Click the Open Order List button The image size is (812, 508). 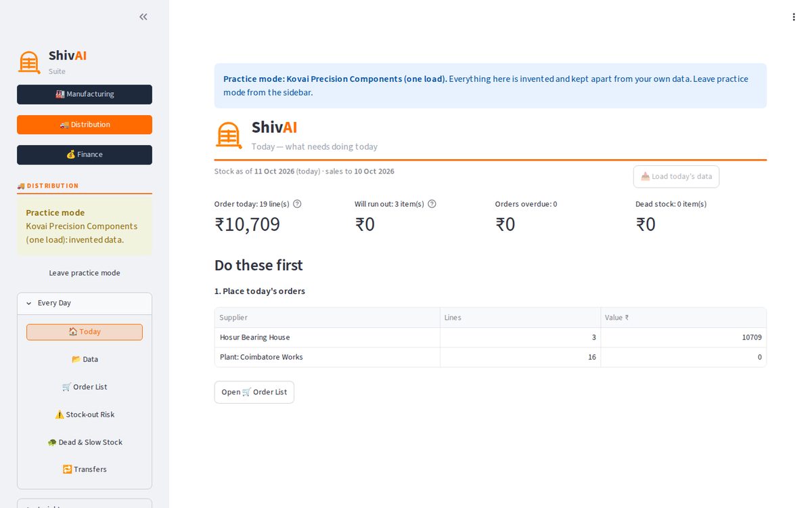coord(254,392)
